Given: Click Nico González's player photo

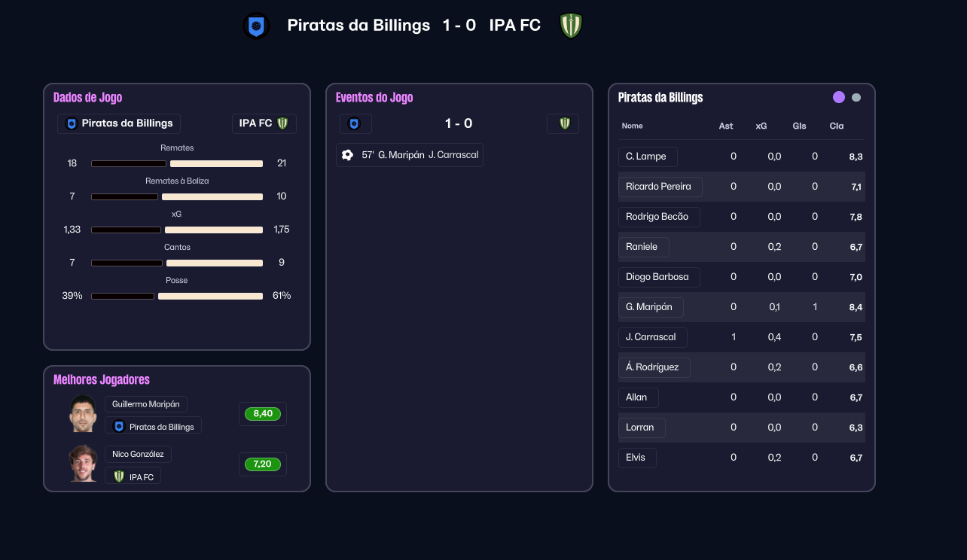Looking at the screenshot, I should coord(83,464).
